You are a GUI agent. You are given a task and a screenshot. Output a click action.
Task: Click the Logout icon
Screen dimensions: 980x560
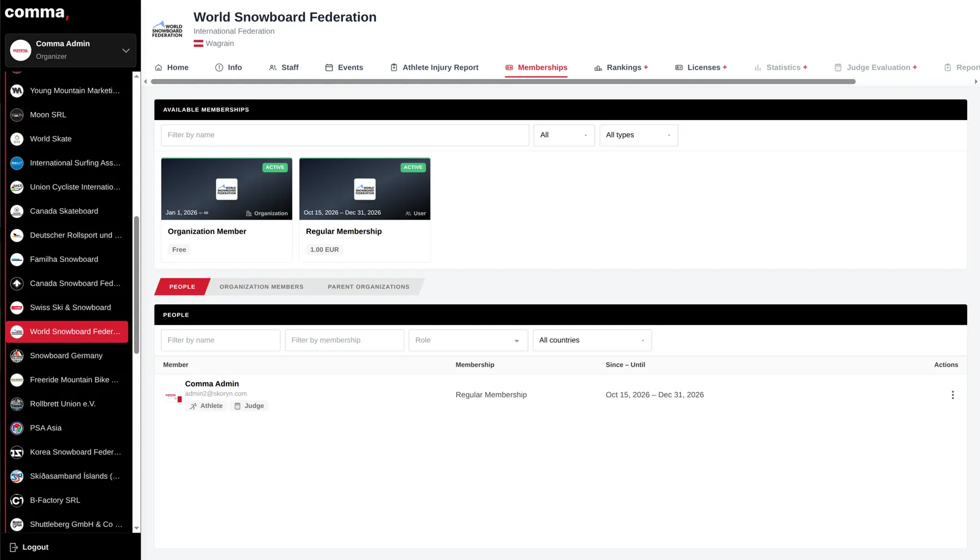coord(13,547)
